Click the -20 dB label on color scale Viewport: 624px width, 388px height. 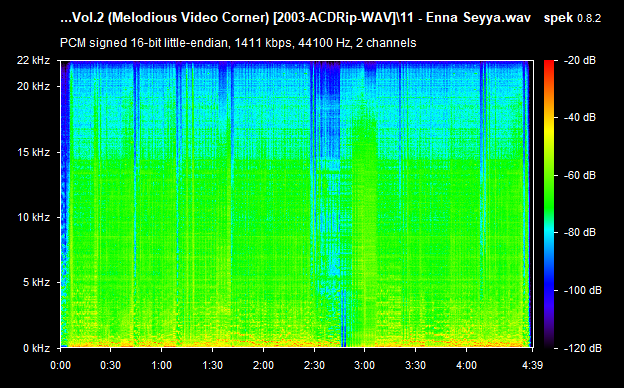[580, 60]
